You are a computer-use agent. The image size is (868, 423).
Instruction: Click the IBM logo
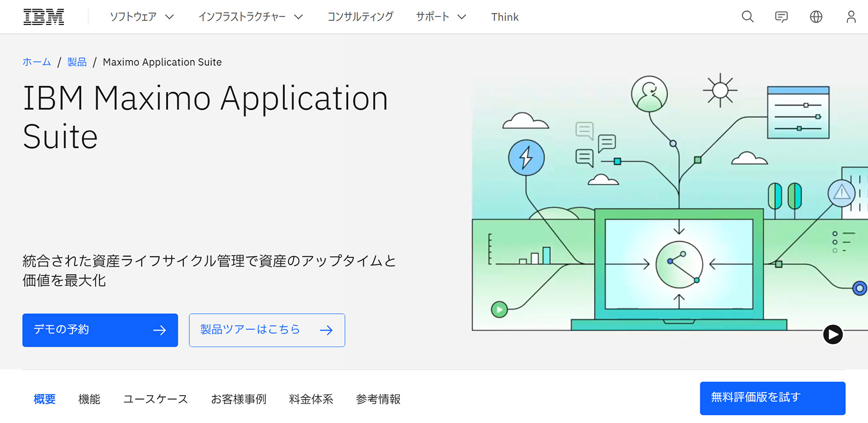43,17
